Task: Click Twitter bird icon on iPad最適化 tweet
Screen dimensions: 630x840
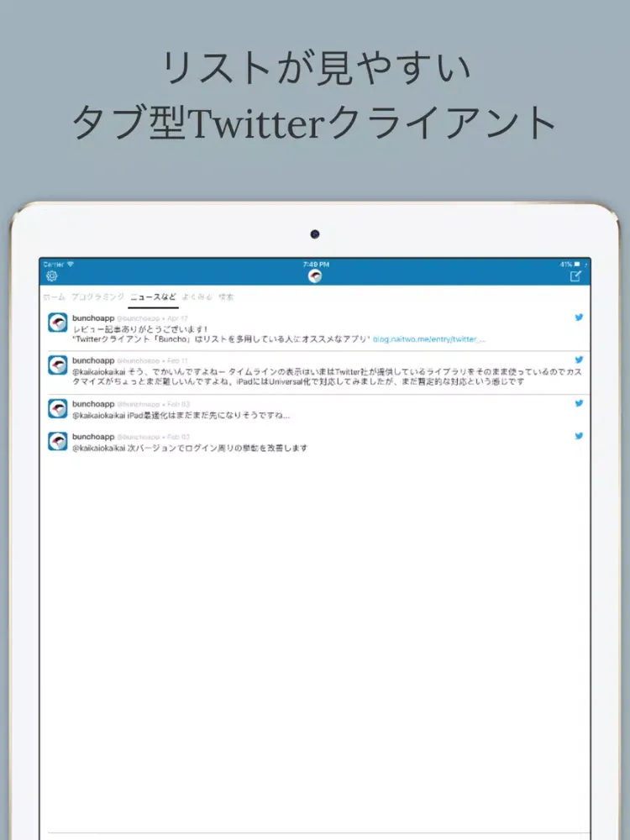Action: pyautogui.click(x=579, y=403)
